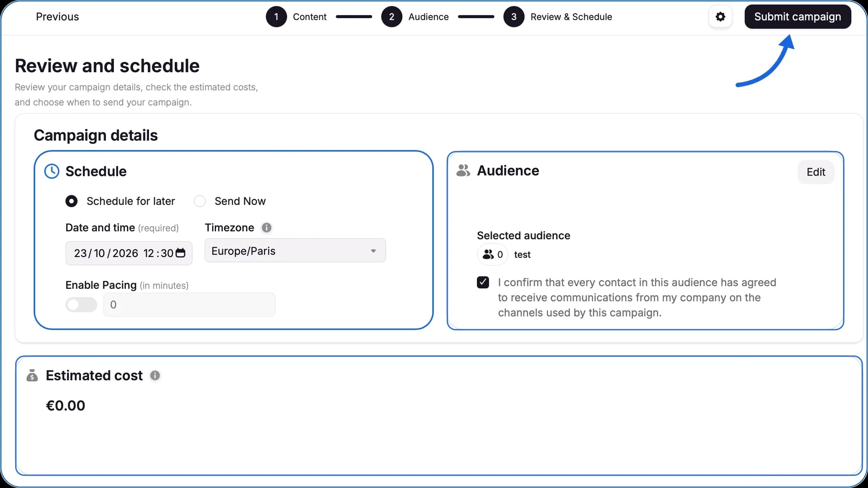
Task: Click Submit campaign button
Action: 797,17
